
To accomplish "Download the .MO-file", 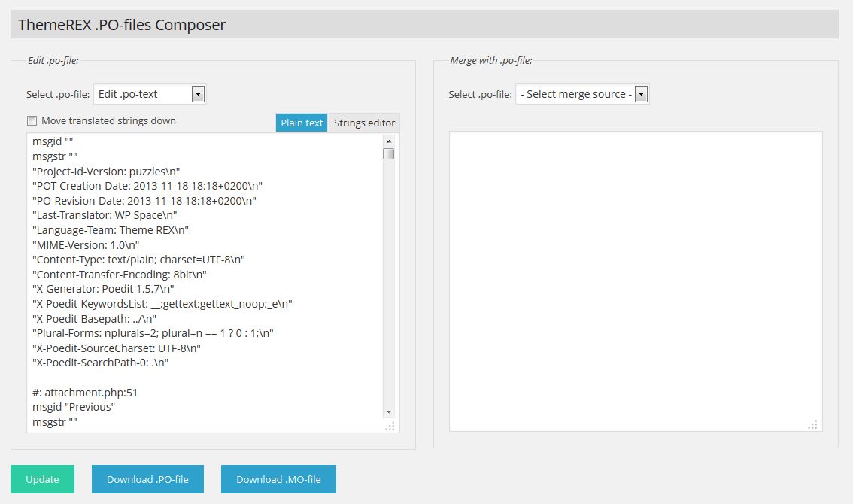I will 278,479.
